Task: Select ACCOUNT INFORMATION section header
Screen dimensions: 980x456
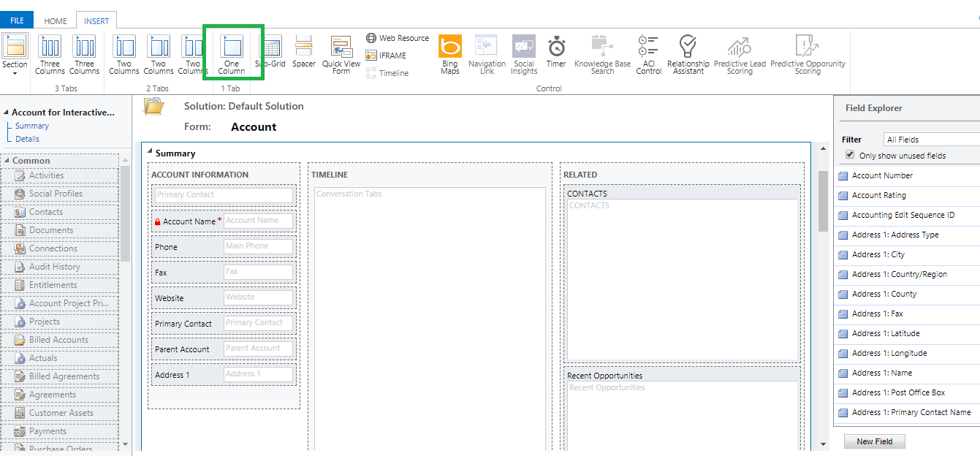Action: point(200,175)
